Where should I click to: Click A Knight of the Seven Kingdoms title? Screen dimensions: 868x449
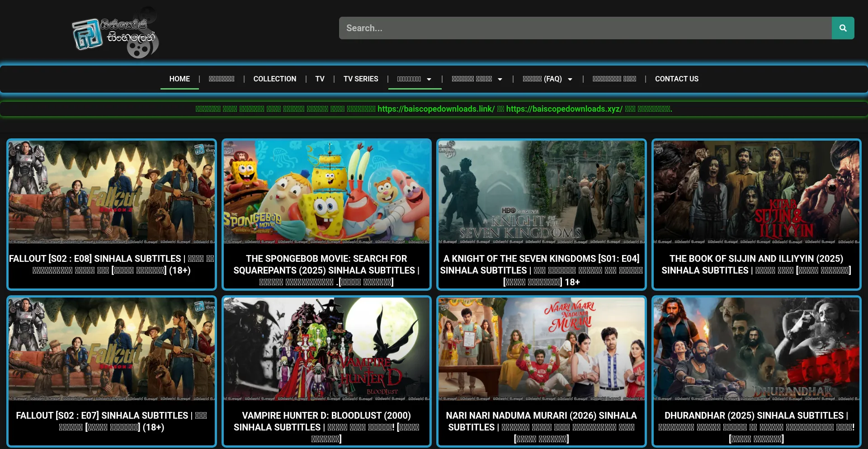pos(542,270)
